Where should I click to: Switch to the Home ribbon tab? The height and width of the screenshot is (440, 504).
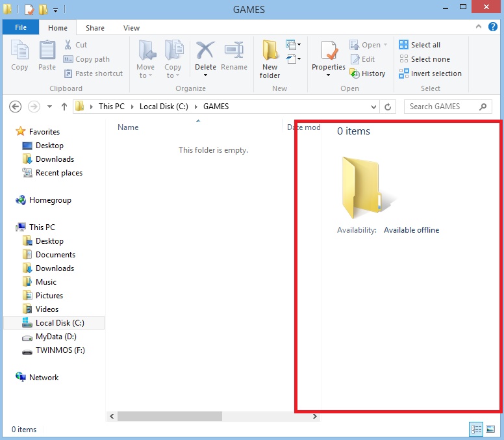(x=58, y=28)
